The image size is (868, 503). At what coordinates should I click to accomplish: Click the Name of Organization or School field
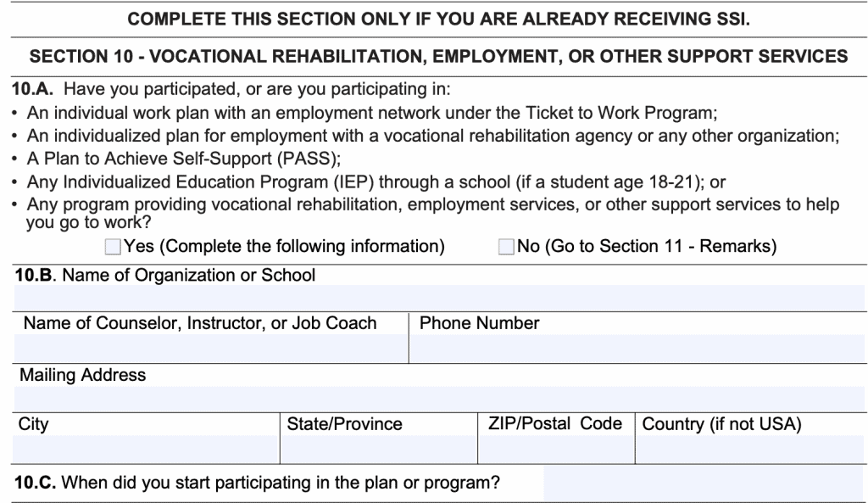pyautogui.click(x=439, y=298)
